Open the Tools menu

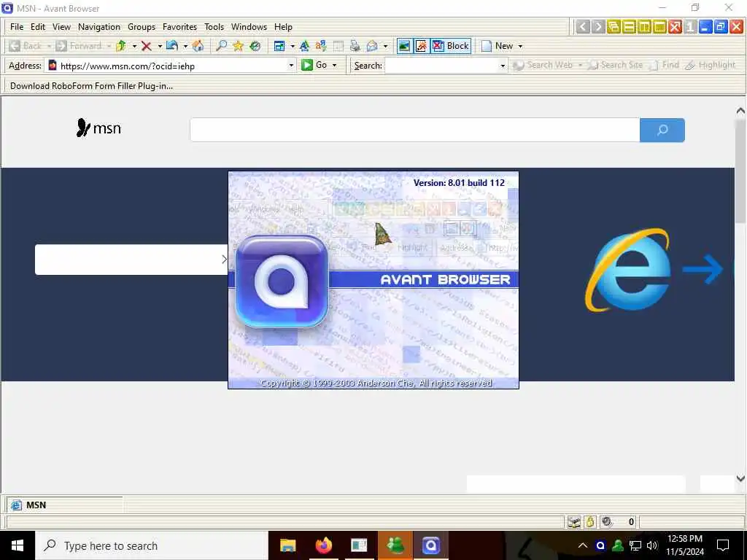tap(214, 27)
